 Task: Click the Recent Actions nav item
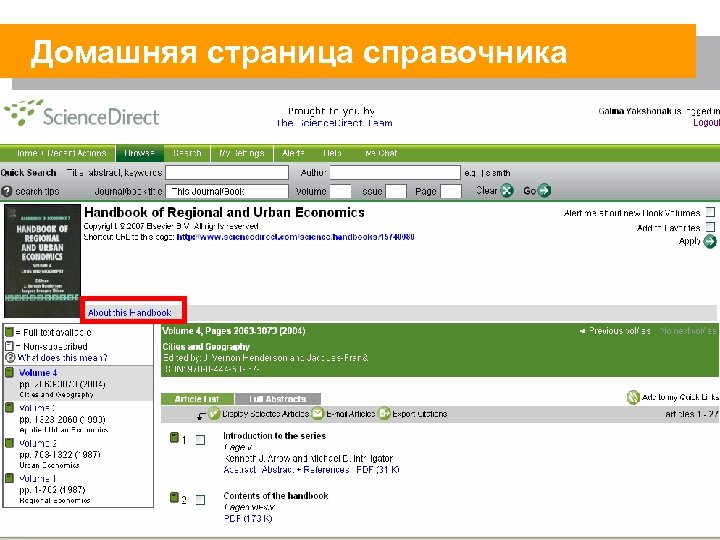[x=77, y=153]
